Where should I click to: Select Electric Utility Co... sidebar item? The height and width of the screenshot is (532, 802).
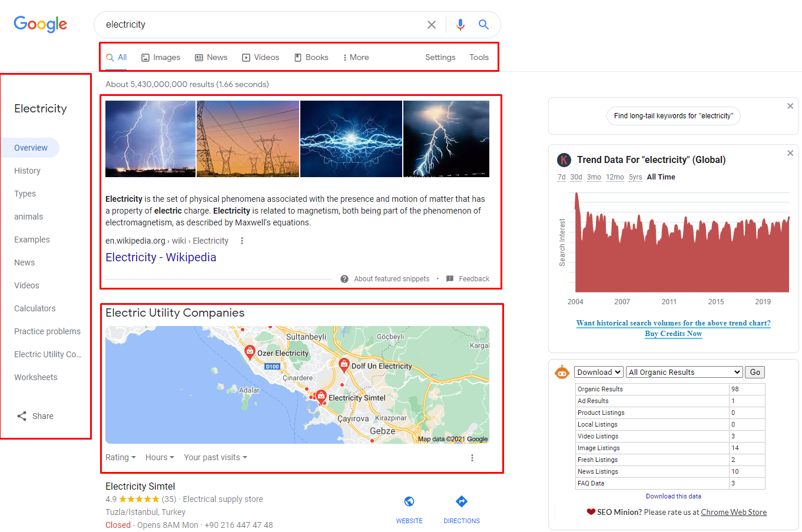(48, 354)
